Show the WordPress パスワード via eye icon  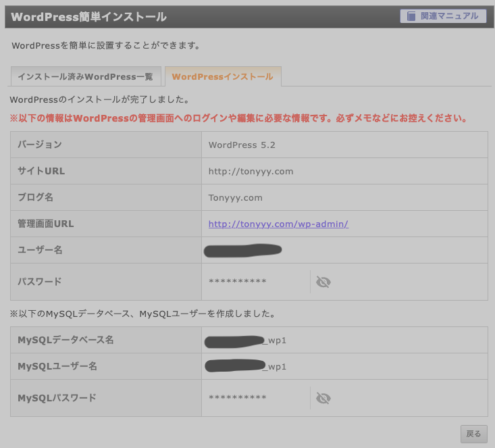323,282
